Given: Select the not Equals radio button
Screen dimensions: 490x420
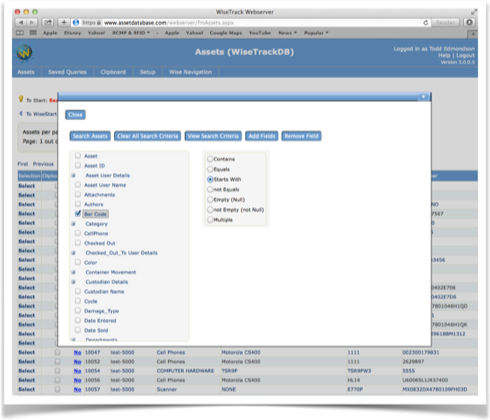Looking at the screenshot, I should [x=210, y=189].
